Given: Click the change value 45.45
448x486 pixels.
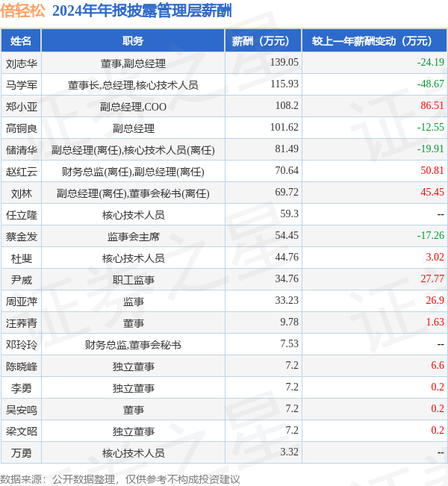Looking at the screenshot, I should pos(432,192).
